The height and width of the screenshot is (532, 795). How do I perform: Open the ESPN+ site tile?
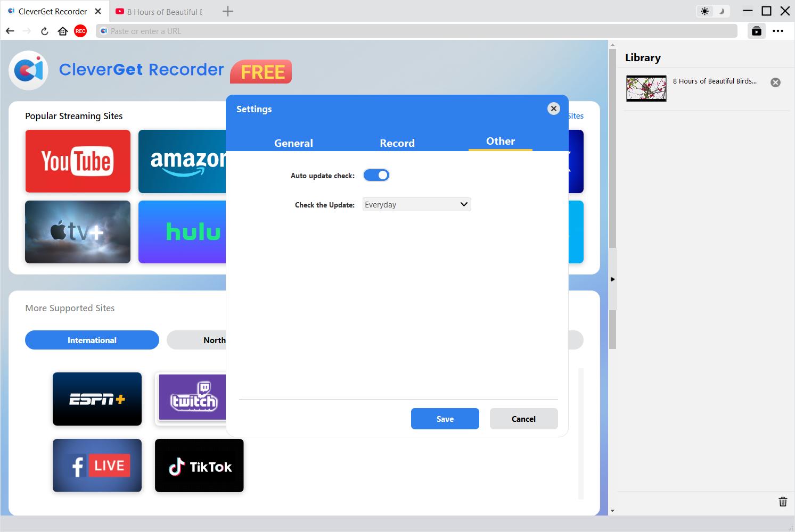pyautogui.click(x=97, y=399)
